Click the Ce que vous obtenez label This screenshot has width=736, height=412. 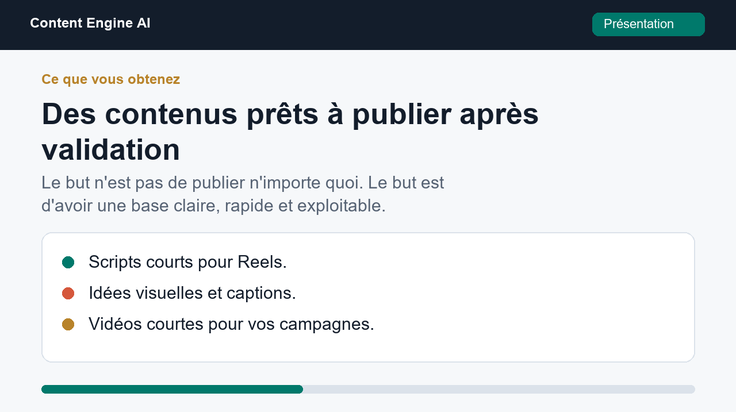tap(111, 79)
